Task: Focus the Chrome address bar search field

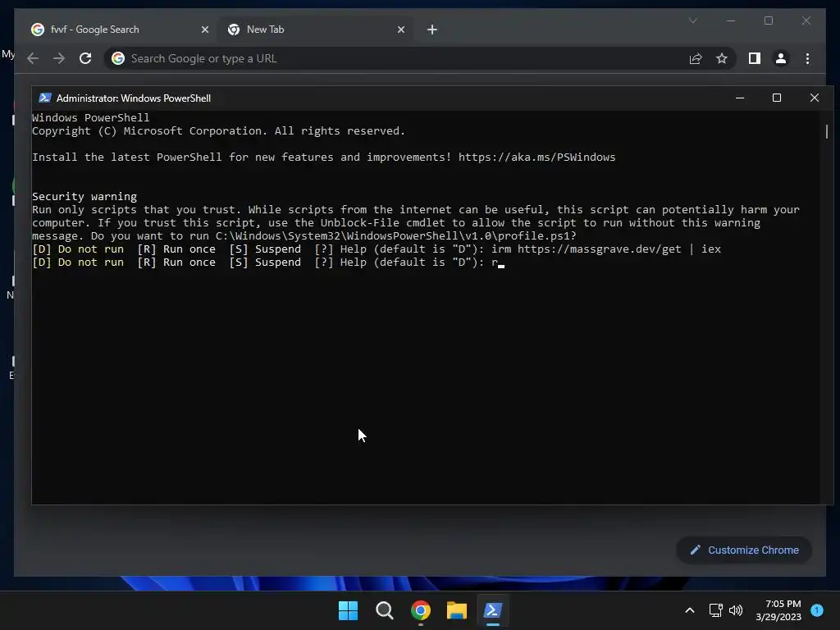Action: tap(396, 58)
